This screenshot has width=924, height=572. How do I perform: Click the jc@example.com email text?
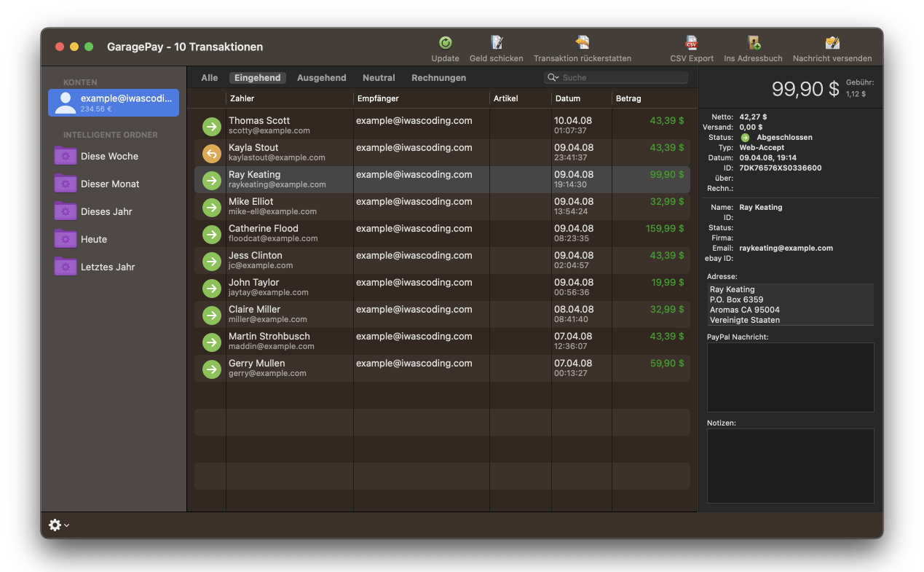coord(261,265)
